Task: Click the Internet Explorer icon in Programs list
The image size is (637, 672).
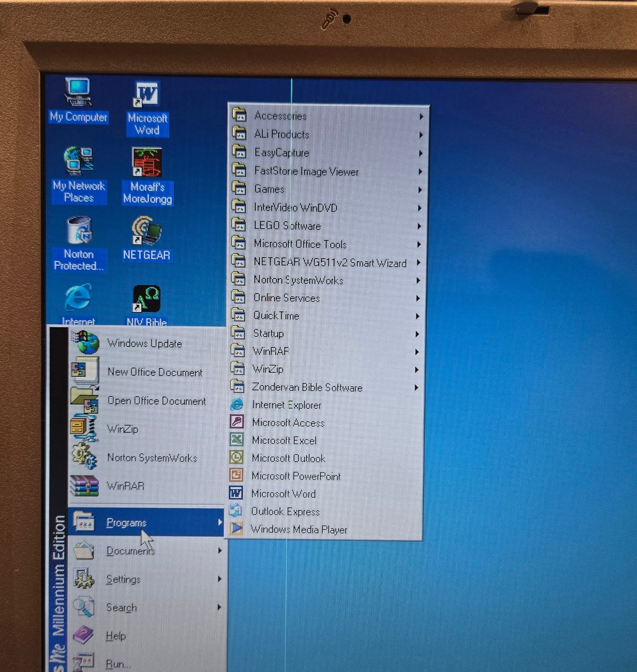Action: coord(237,404)
